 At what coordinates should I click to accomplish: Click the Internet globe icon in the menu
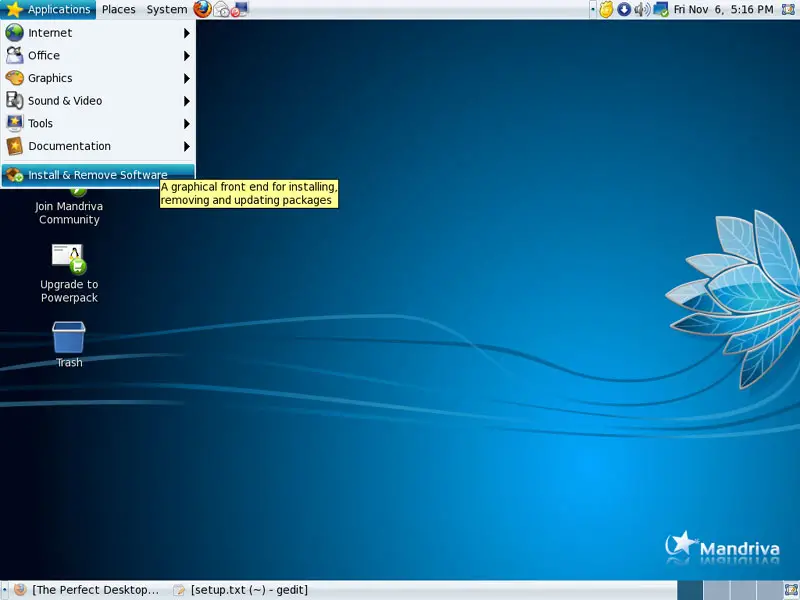pos(14,33)
